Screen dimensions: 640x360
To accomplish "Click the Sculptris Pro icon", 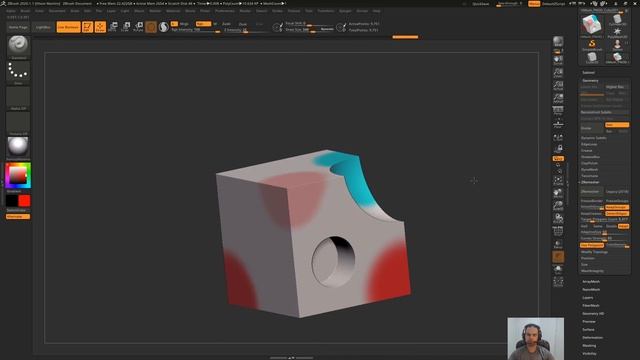I will coord(164,27).
